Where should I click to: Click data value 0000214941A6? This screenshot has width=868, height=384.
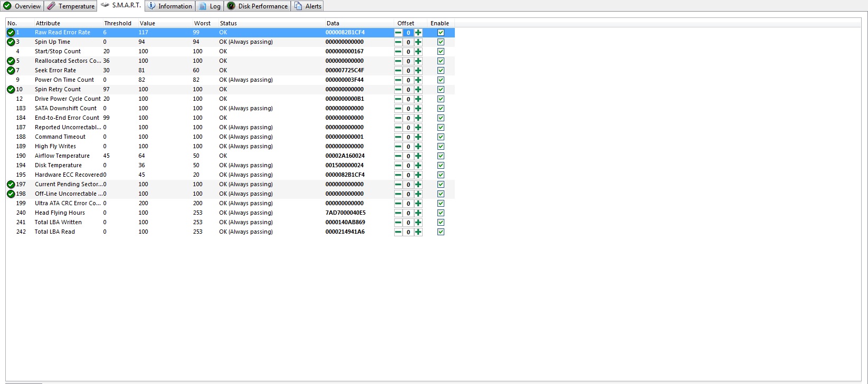(345, 232)
